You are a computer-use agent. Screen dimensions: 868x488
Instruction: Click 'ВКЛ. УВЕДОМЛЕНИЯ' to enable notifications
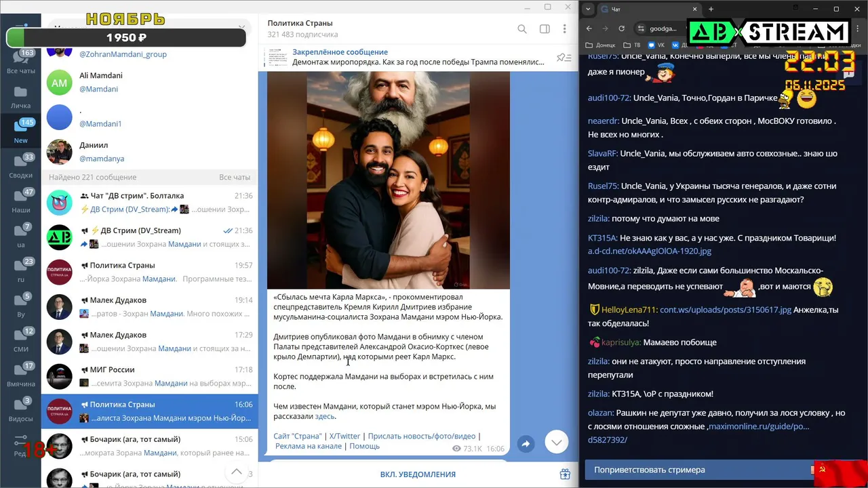click(x=418, y=474)
